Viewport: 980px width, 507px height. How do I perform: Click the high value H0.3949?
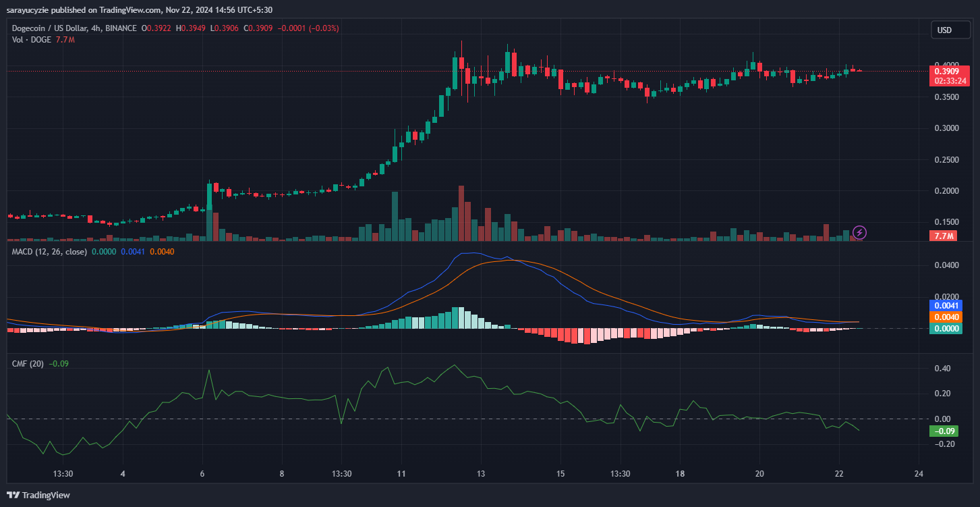191,28
